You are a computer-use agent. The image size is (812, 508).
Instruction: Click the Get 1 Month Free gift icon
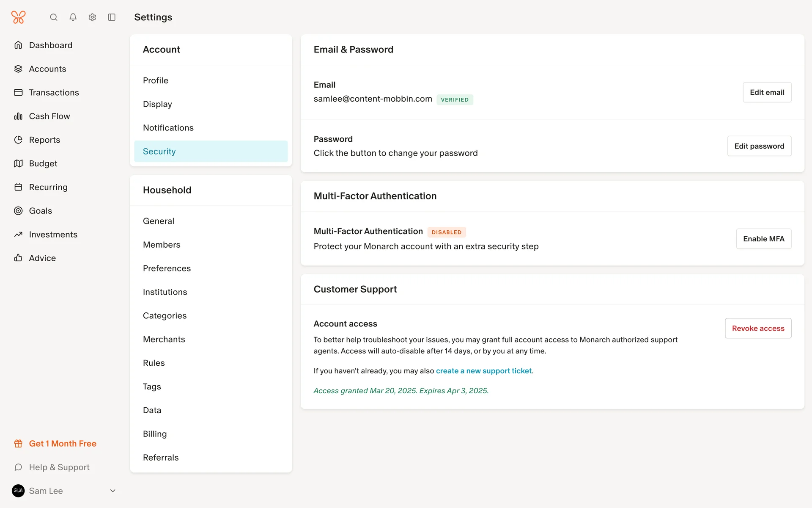(x=18, y=444)
